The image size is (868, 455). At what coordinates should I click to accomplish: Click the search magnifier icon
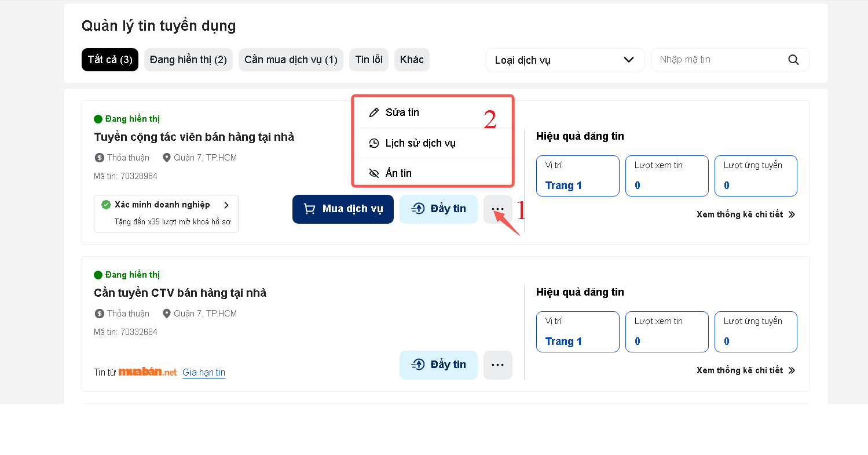pos(793,60)
